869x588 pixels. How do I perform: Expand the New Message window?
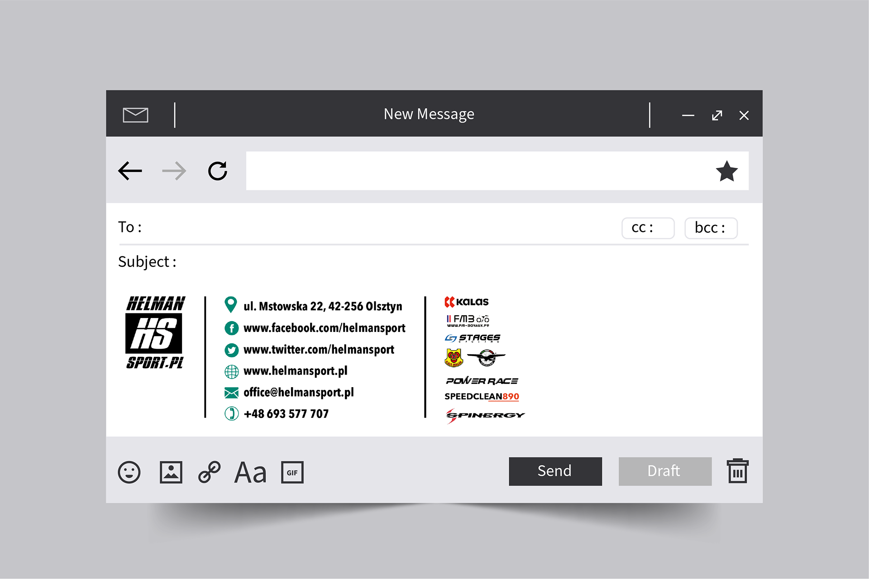[717, 115]
